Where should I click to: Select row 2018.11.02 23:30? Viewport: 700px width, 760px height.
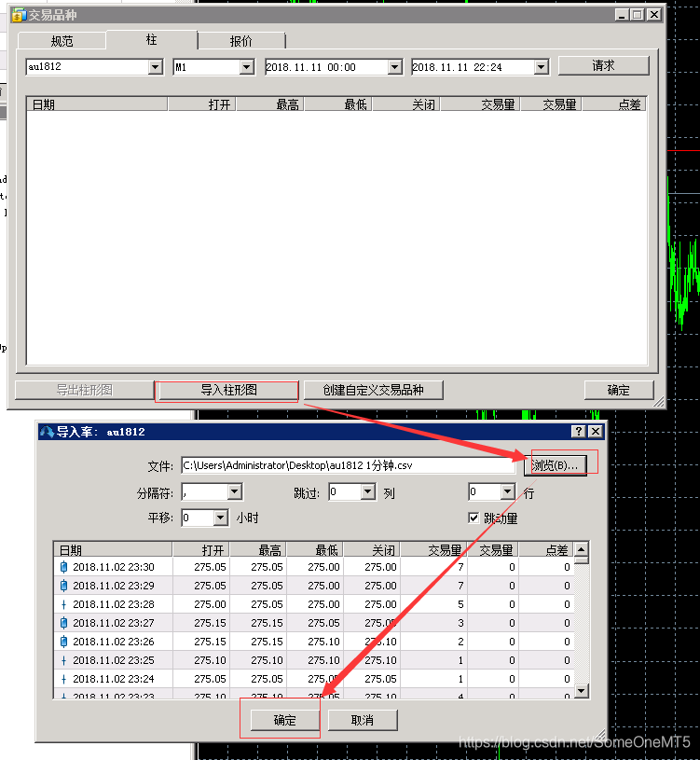click(x=314, y=567)
